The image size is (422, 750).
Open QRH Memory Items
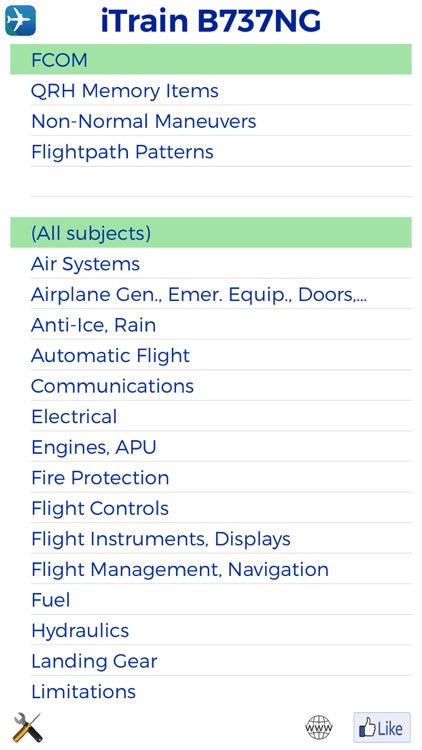221,90
